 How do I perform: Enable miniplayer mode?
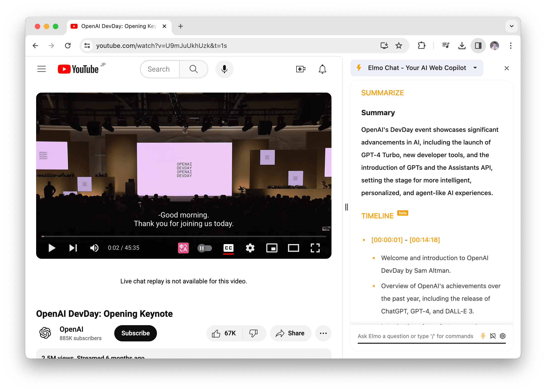point(272,248)
